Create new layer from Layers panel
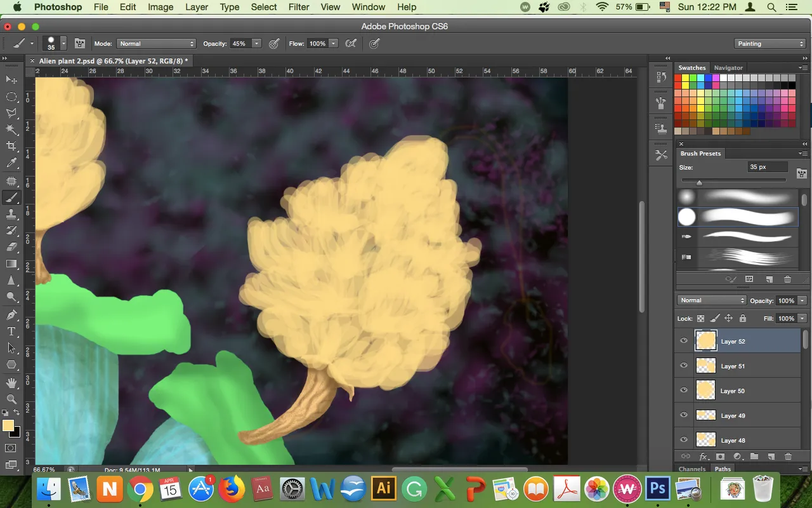The image size is (812, 508). point(771,457)
